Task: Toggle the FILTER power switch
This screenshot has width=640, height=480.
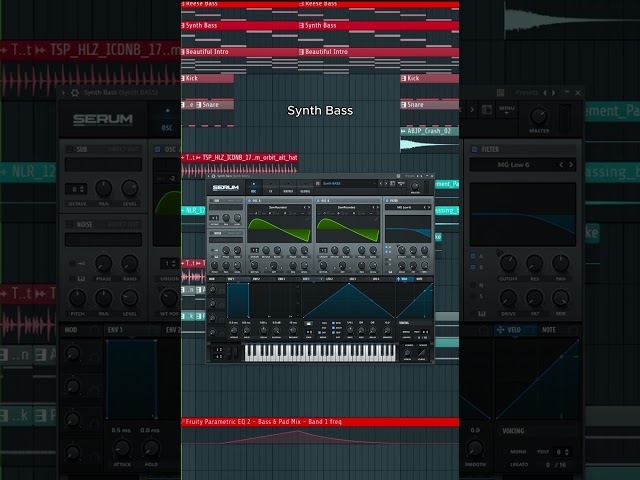Action: 387,200
